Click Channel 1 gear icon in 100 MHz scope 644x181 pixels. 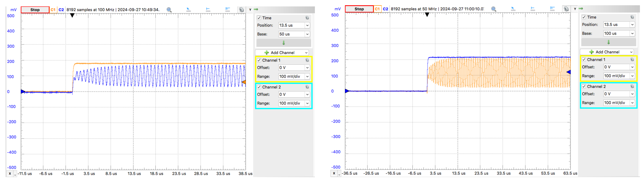(307, 60)
